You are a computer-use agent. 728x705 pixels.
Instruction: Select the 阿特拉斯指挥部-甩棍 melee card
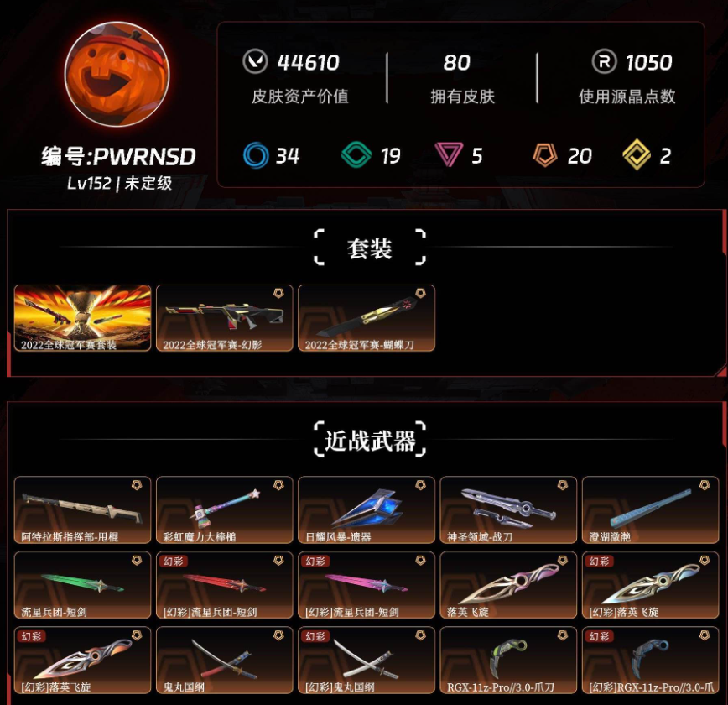(83, 509)
